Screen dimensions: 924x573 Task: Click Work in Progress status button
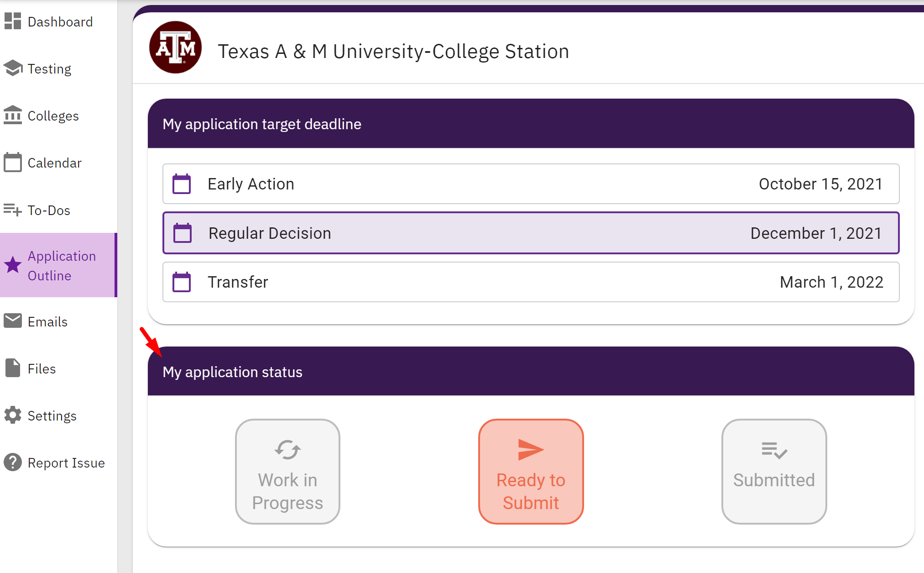pos(287,471)
